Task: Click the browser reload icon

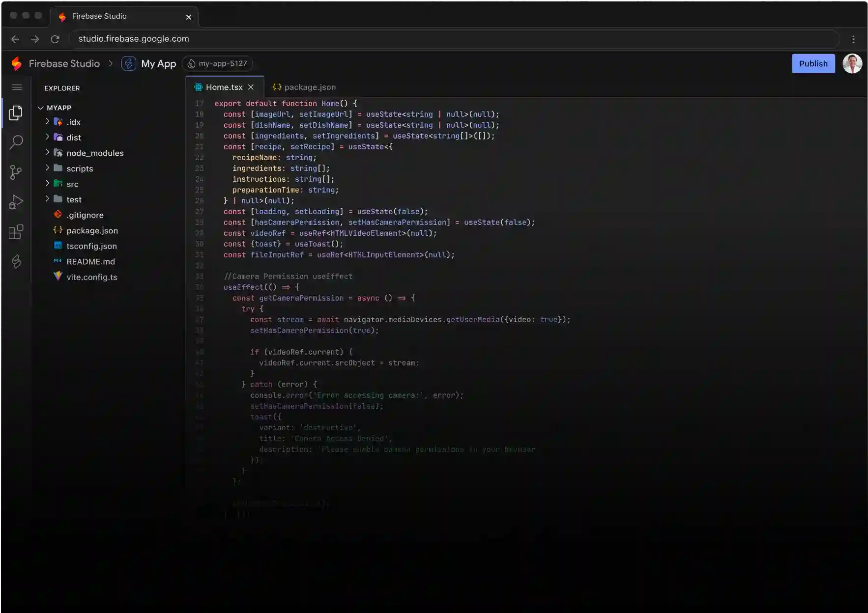Action: point(55,39)
